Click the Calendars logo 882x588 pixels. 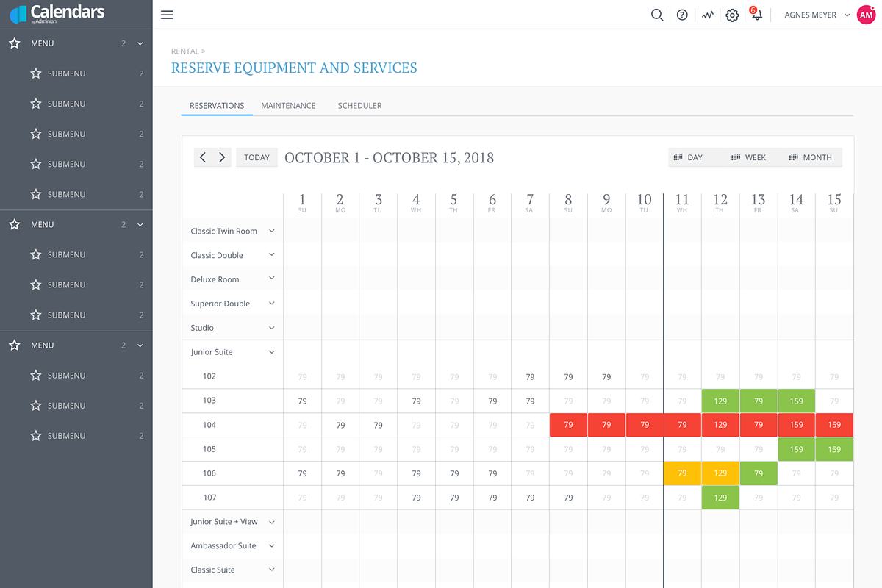point(57,14)
